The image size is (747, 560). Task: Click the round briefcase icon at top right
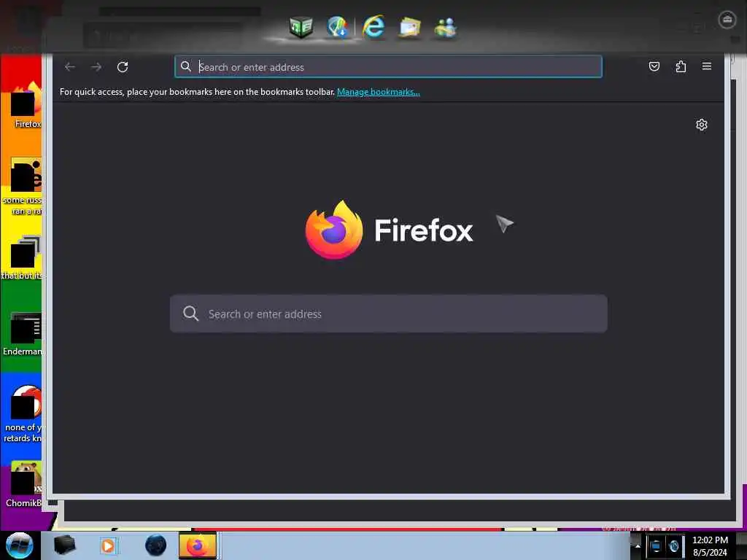click(727, 20)
